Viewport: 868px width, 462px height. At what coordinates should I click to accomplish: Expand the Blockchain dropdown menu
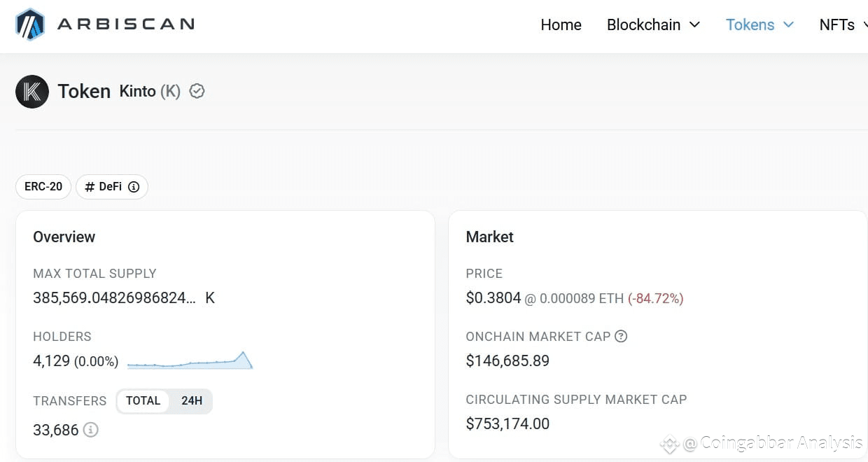click(653, 24)
